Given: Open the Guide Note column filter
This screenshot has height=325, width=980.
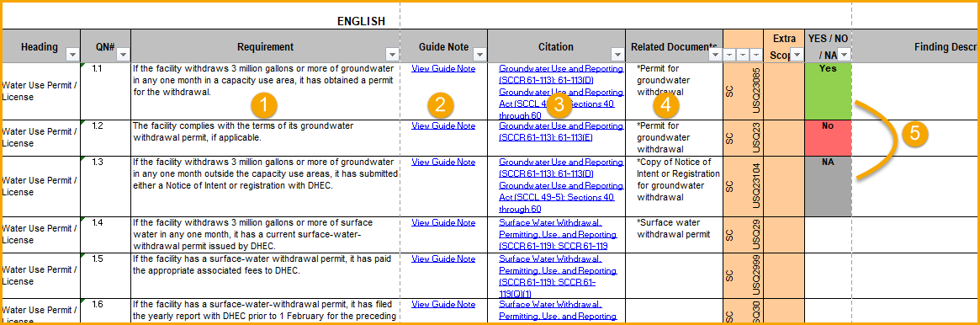Looking at the screenshot, I should pos(479,55).
